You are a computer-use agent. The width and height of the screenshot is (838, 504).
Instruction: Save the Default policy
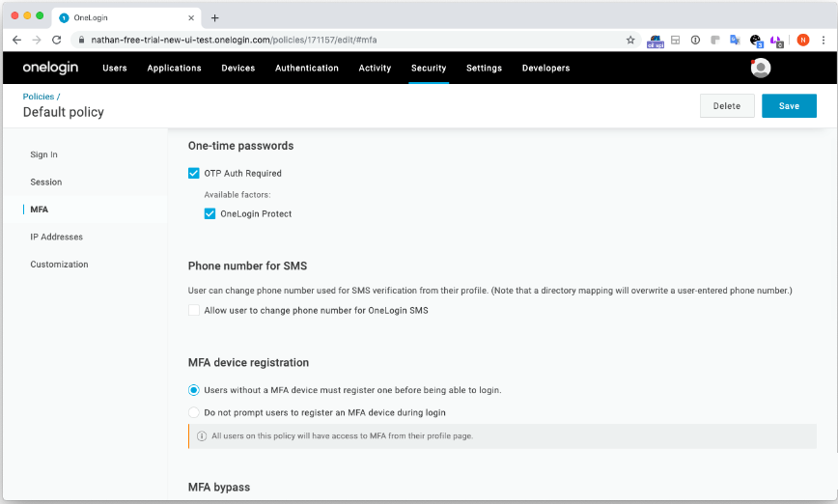click(x=789, y=106)
